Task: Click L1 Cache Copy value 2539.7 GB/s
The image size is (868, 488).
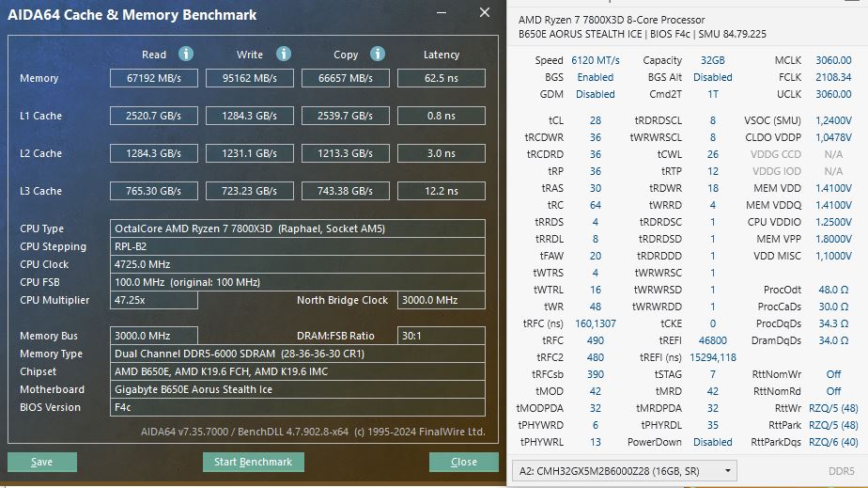Action: (346, 116)
